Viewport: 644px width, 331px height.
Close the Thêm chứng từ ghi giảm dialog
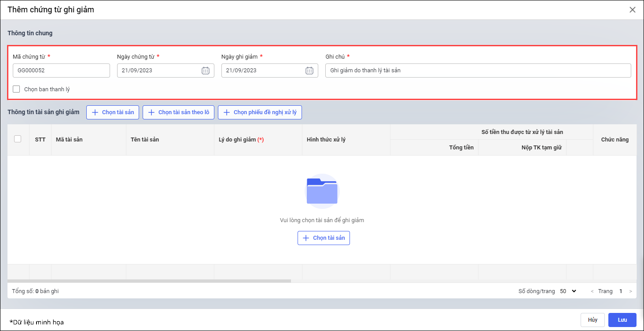(x=633, y=10)
